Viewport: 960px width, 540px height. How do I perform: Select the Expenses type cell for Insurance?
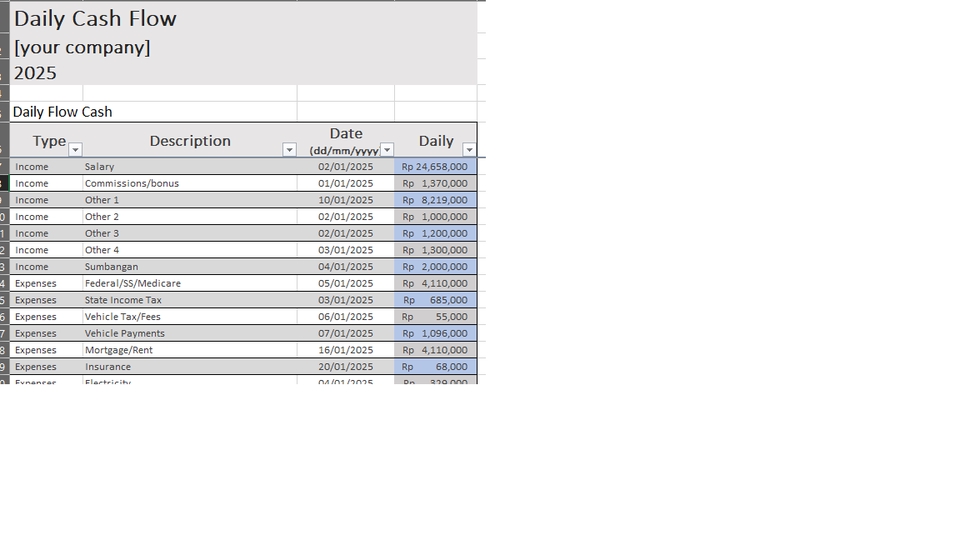(x=47, y=367)
